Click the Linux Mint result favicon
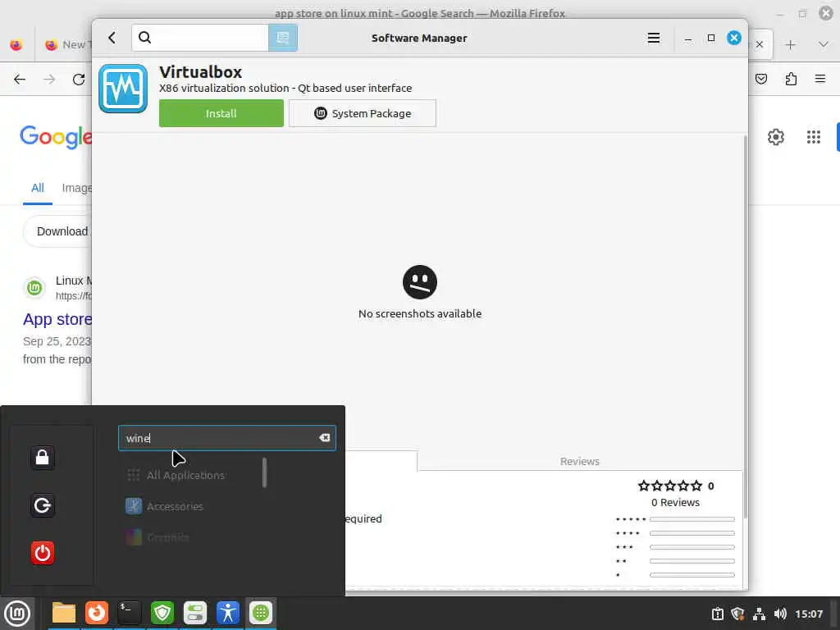The width and height of the screenshot is (840, 630). [x=34, y=288]
